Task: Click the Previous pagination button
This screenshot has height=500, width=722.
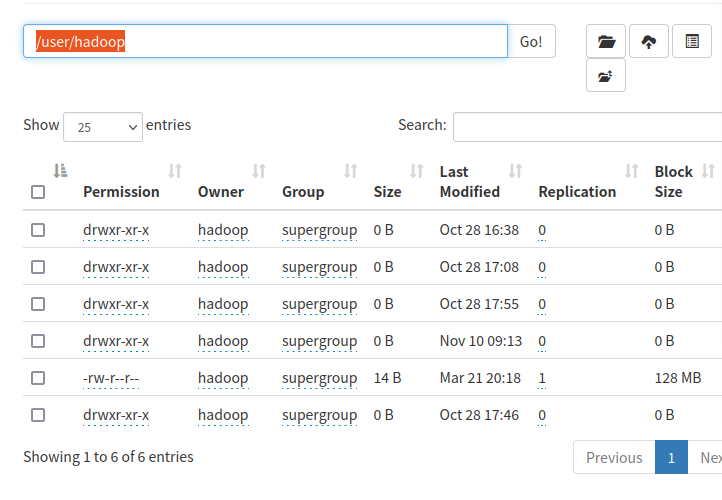Action: coord(614,457)
